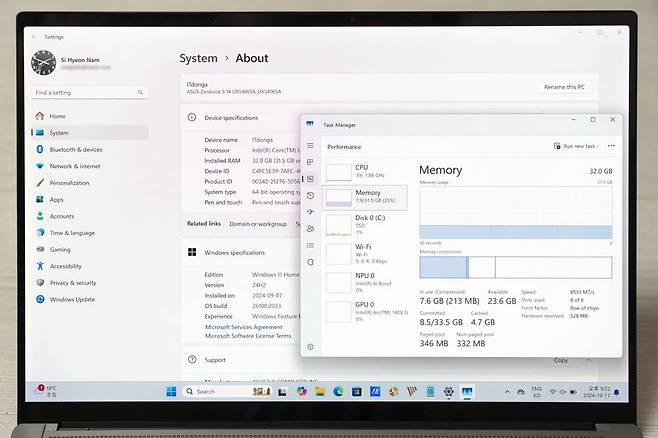Open the Domain or workgroup link
This screenshot has height=438, width=658.
257,224
